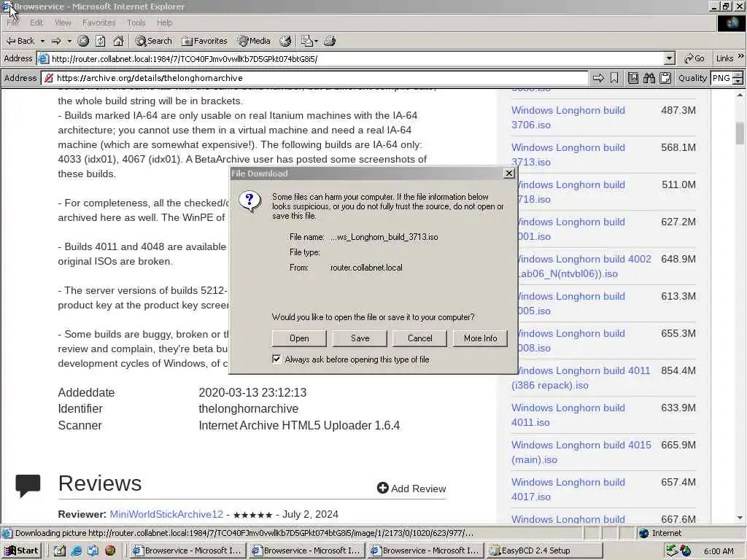This screenshot has height=560, width=747.
Task: Open Windows Longhorn build 4002 Lab06_N link
Action: click(x=584, y=266)
